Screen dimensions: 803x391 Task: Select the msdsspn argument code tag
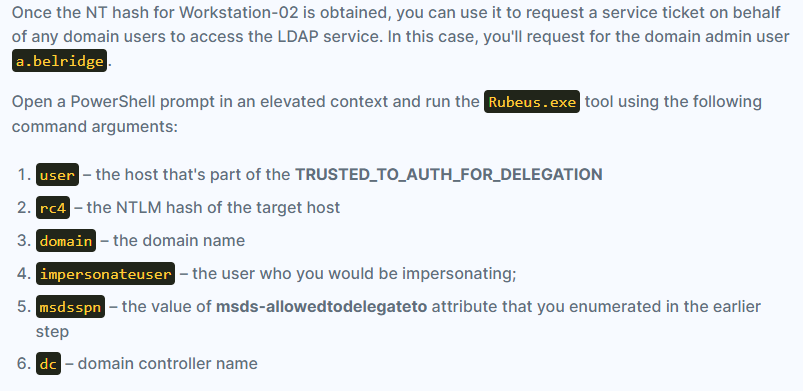(x=70, y=306)
